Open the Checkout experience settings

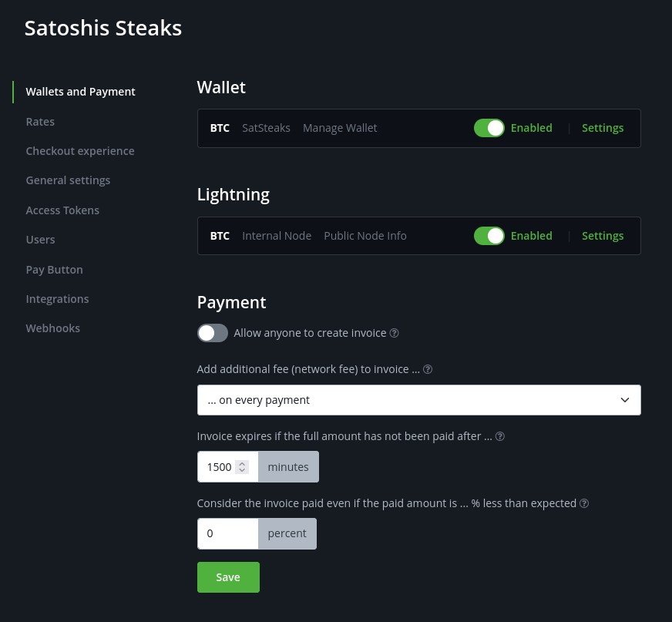coord(79,150)
